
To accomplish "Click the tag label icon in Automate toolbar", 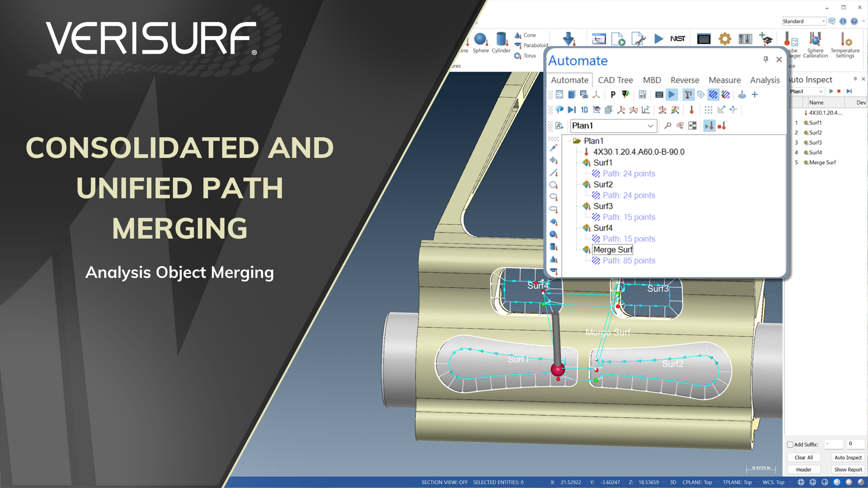I will pos(701,95).
